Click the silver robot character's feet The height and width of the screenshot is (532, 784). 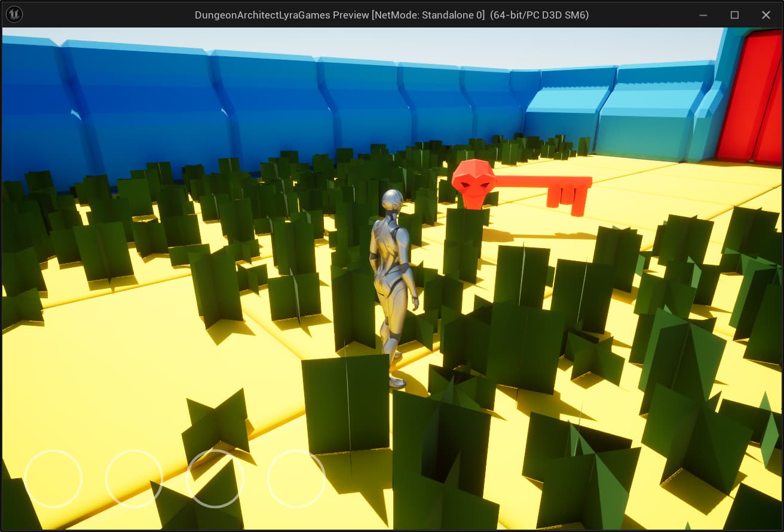(x=396, y=380)
